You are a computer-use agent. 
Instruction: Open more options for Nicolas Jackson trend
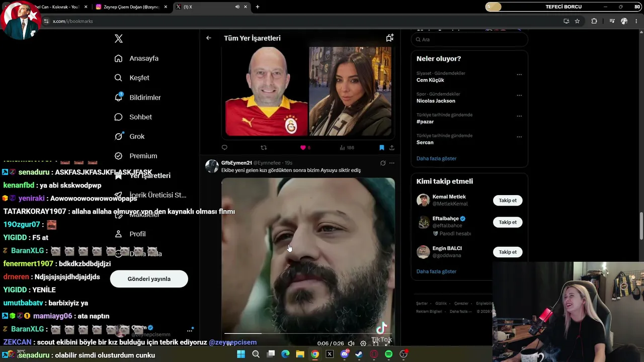click(519, 95)
